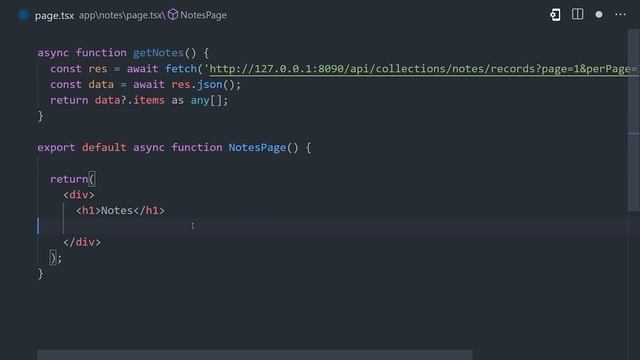The image size is (640, 360).
Task: Click the vertical scrollbar thumb
Action: [633, 120]
